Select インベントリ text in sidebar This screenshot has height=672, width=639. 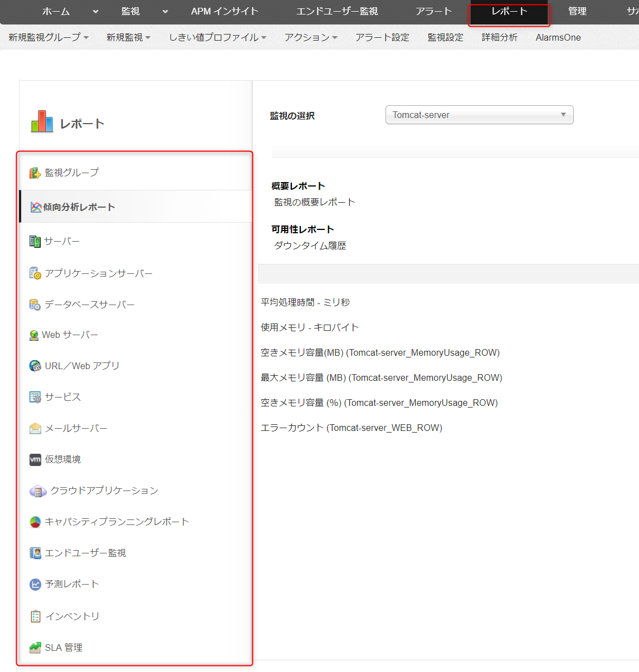(x=72, y=616)
